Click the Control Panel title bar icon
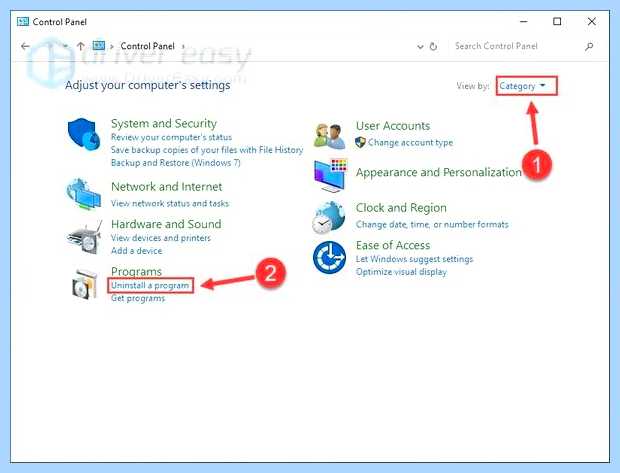The image size is (620, 473). pos(23,21)
